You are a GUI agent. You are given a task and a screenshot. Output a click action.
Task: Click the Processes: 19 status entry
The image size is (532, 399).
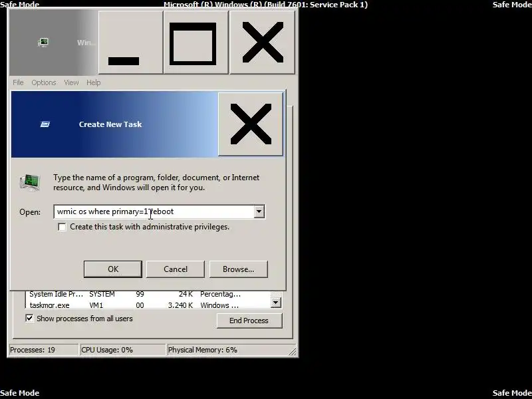[43, 350]
